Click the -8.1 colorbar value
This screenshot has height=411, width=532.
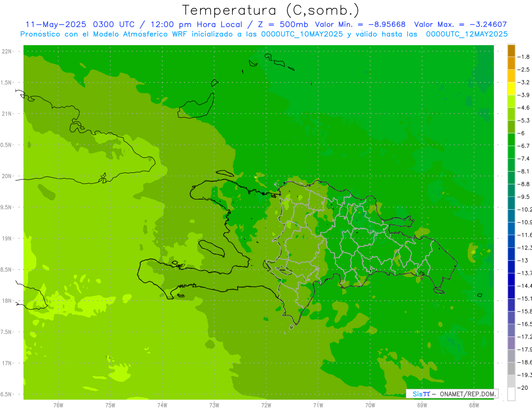[x=524, y=171]
